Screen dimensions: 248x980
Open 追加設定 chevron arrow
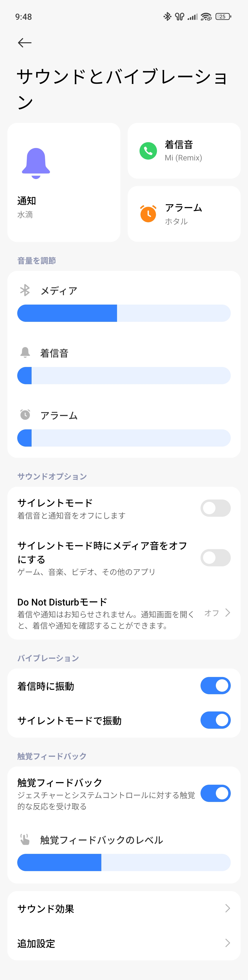pyautogui.click(x=227, y=943)
